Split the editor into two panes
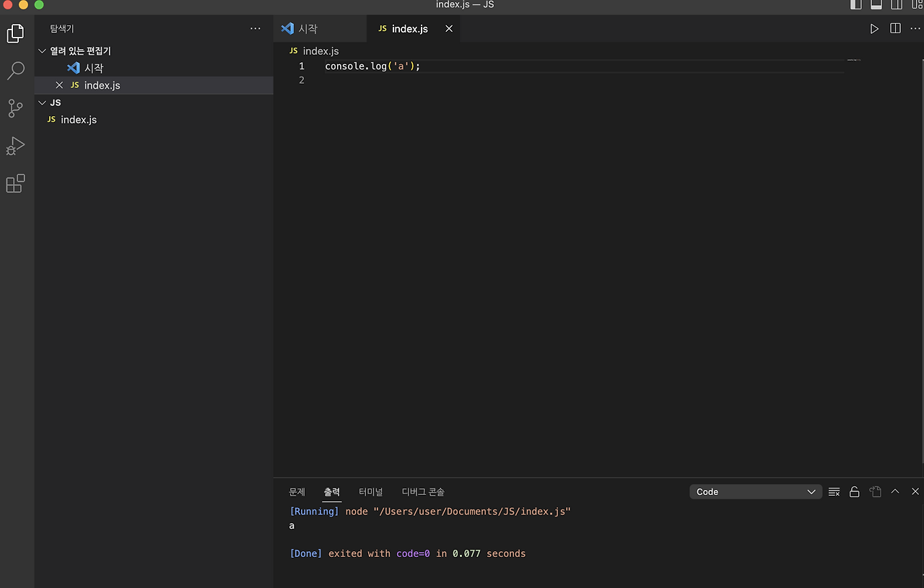This screenshot has width=924, height=588. click(895, 28)
